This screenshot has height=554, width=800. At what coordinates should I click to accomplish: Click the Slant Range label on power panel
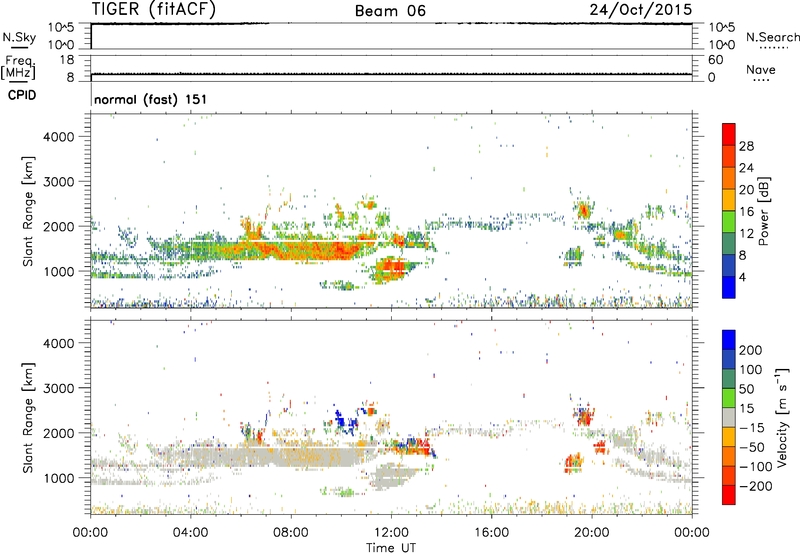point(28,211)
